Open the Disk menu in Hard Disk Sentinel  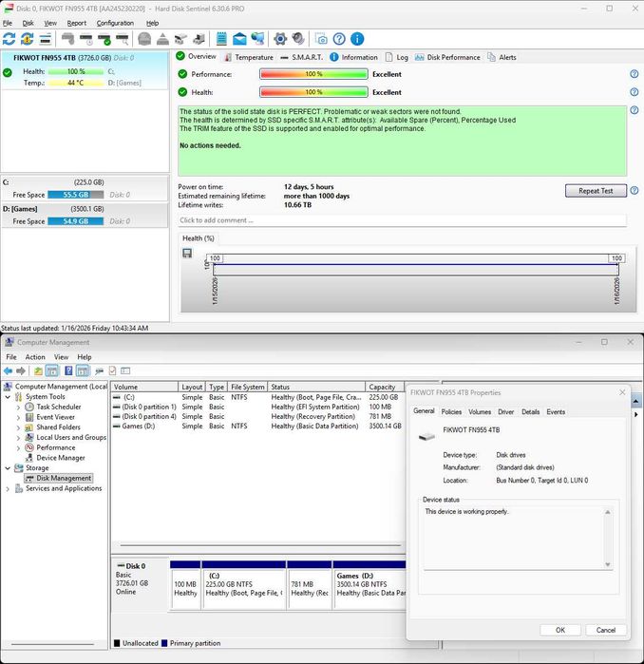coord(28,24)
